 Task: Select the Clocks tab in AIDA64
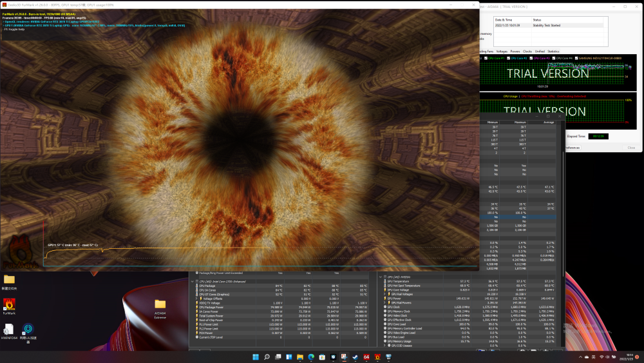tap(527, 51)
